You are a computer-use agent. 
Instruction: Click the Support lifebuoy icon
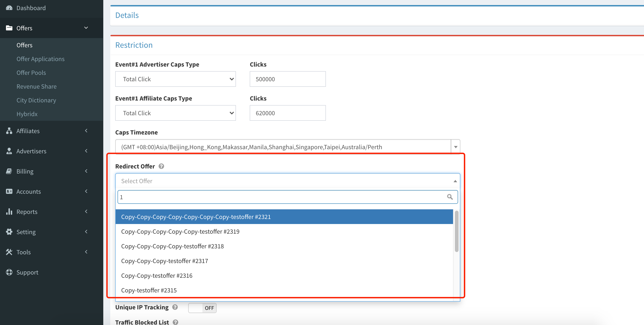[9, 272]
